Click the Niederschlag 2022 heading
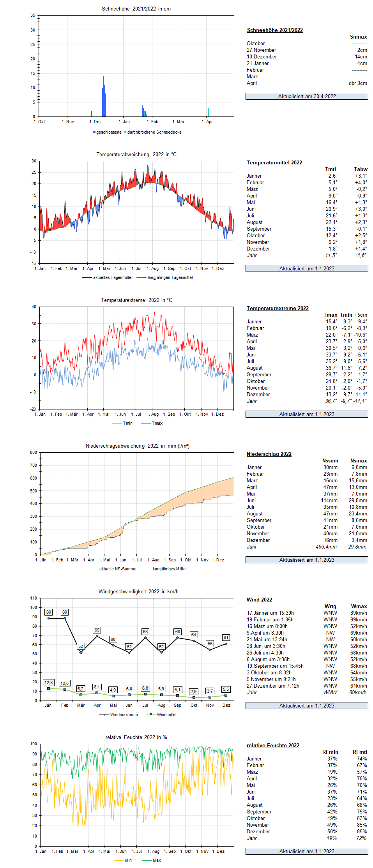The image size is (373, 868). pos(269,454)
